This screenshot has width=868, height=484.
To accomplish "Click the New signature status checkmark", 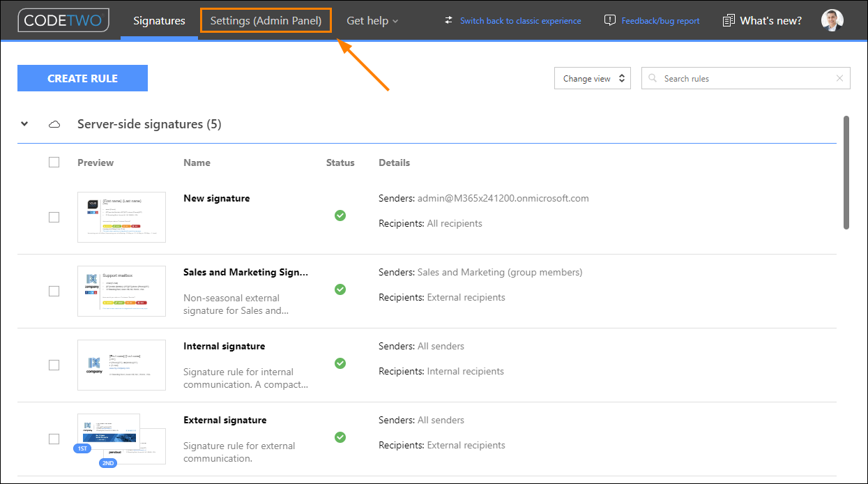I will pyautogui.click(x=340, y=215).
